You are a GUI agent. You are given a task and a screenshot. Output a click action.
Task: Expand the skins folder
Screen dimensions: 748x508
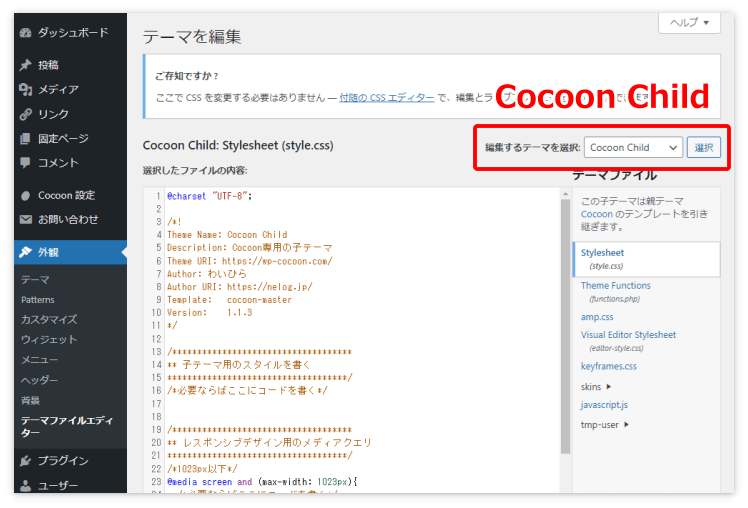pos(596,386)
